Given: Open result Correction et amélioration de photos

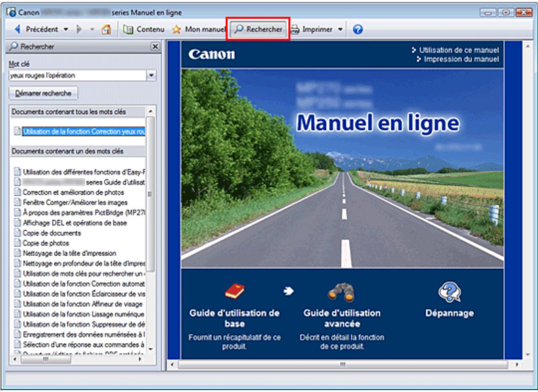Looking at the screenshot, I should (74, 192).
